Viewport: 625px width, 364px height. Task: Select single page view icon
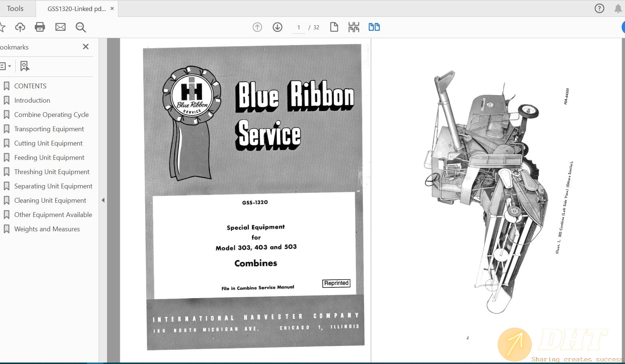click(334, 27)
